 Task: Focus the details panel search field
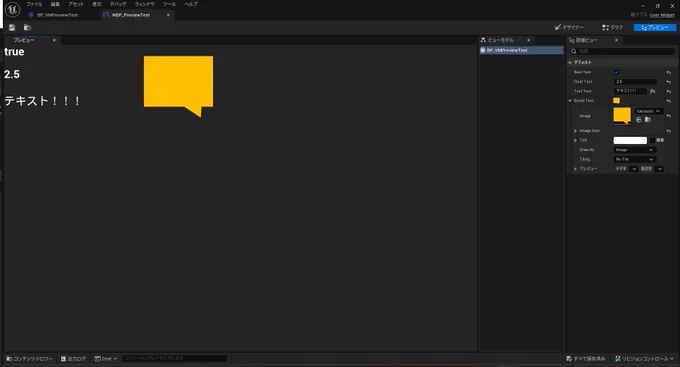click(622, 52)
